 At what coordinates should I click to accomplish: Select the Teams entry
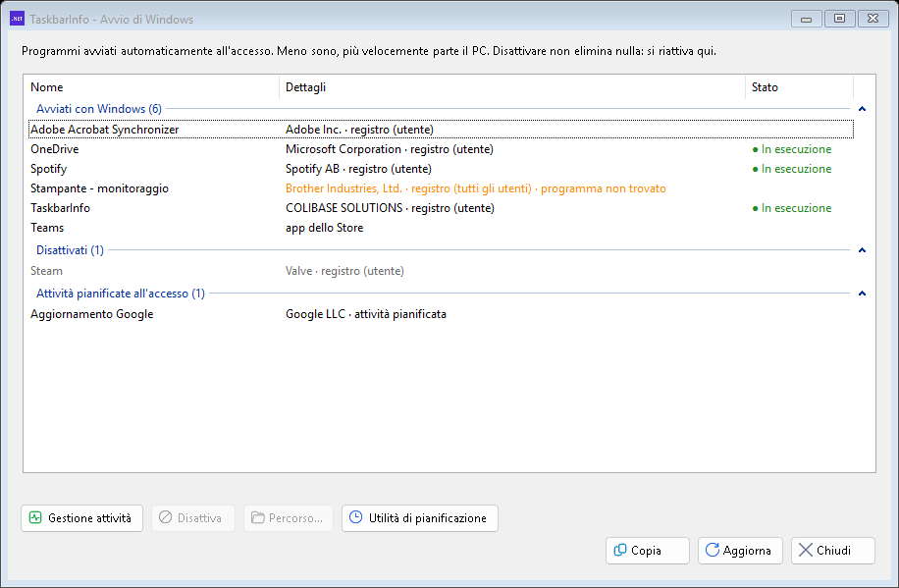click(441, 228)
